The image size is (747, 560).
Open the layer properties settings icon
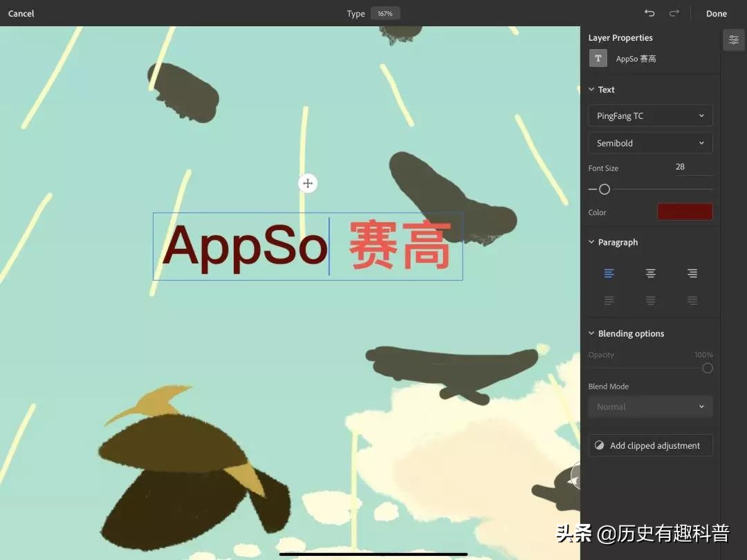(x=733, y=39)
